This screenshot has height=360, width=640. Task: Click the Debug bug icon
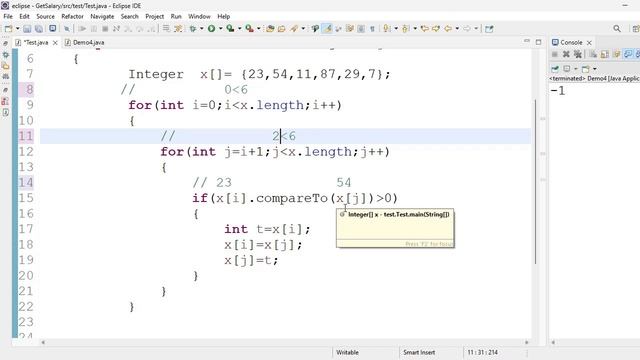193,29
